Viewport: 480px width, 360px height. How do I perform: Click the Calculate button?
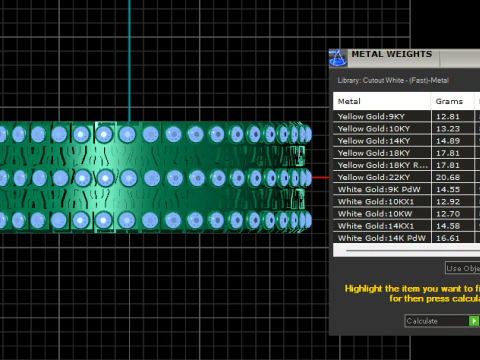pyautogui.click(x=442, y=321)
